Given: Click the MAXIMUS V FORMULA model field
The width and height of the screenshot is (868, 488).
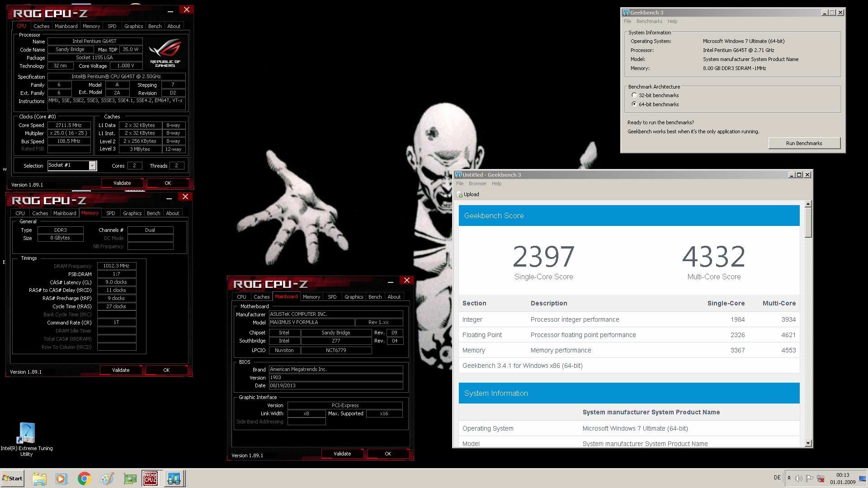Looking at the screenshot, I should point(311,323).
